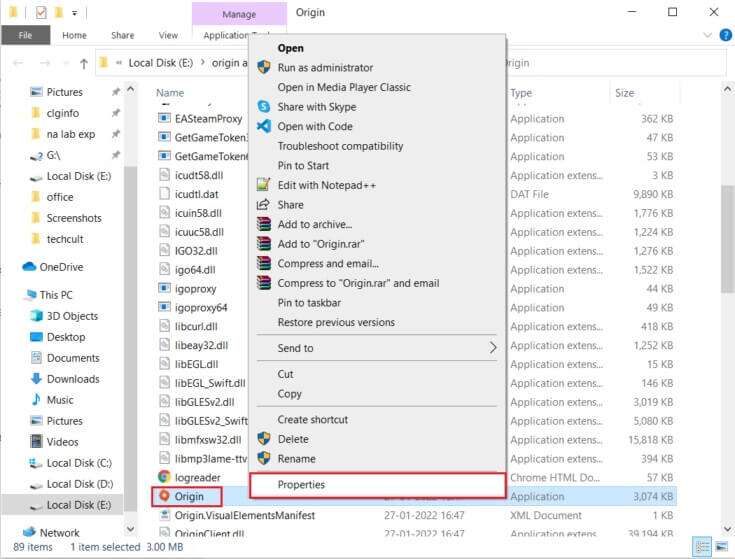Viewport: 735px width, 559px height.
Task: Sort files by Type column header
Action: (x=521, y=93)
